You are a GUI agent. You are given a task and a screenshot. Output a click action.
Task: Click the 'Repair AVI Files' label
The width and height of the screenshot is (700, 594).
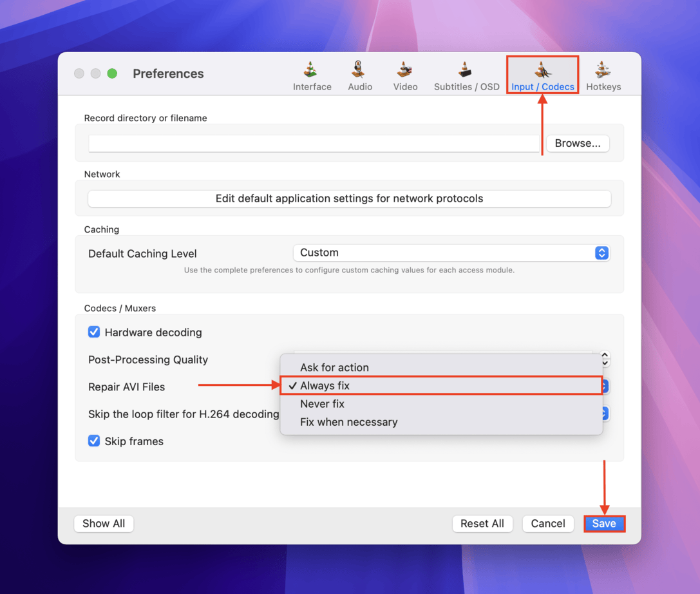click(126, 387)
